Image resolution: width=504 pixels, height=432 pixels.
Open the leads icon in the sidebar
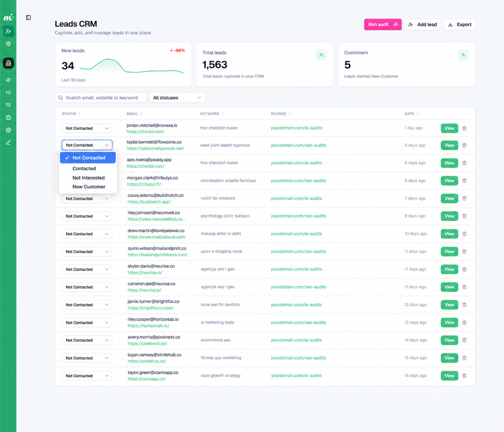(x=8, y=31)
